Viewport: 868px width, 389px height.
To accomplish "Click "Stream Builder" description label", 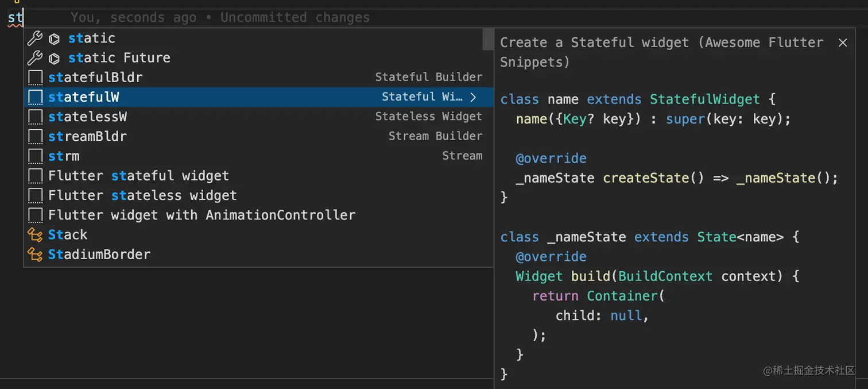I will pos(436,136).
